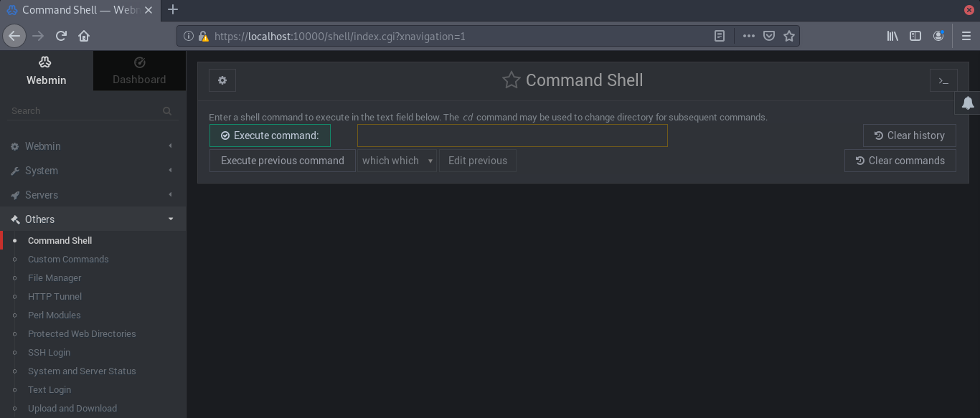Expand the System sidebar category

tap(42, 171)
